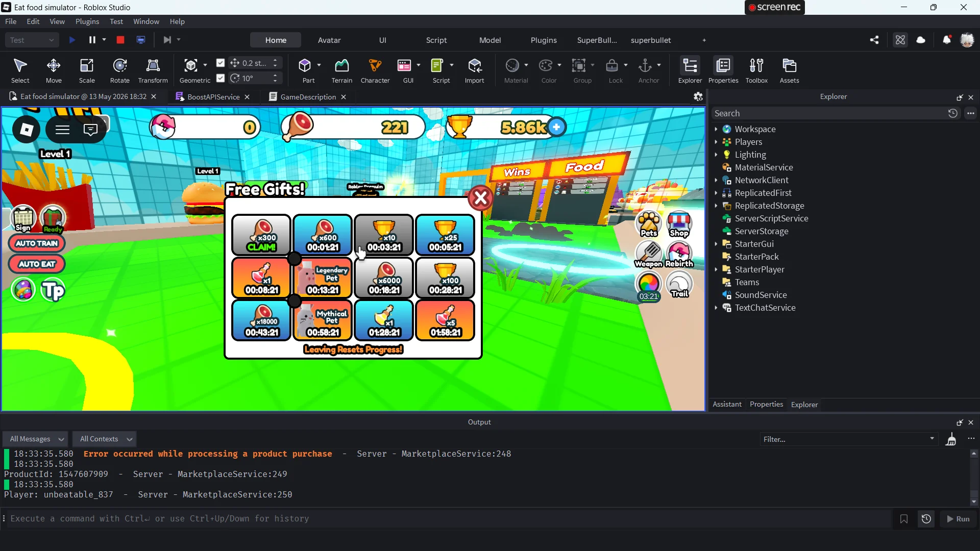Open the Rebirth menu in game
980x551 pixels.
click(x=679, y=254)
